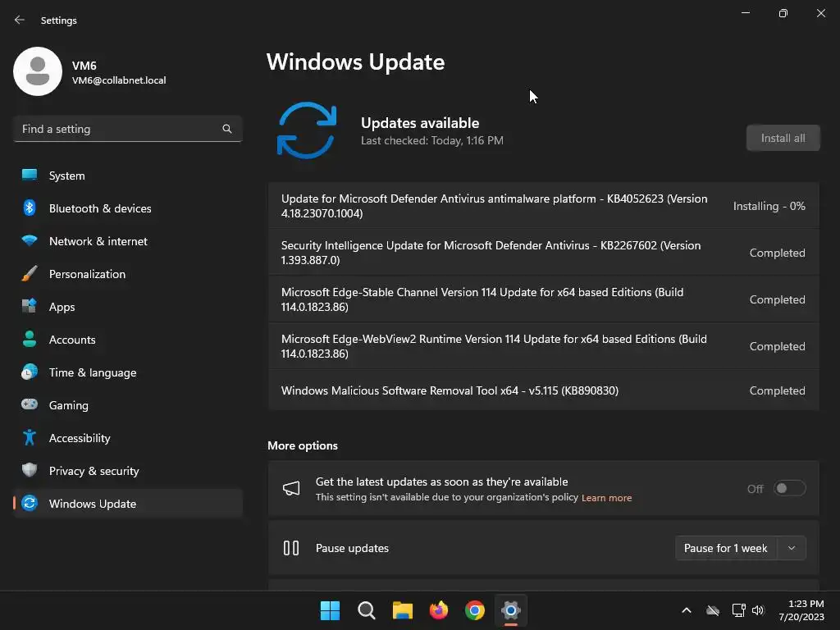
Task: Click the pause icon beside Pause updates
Action: 291,548
